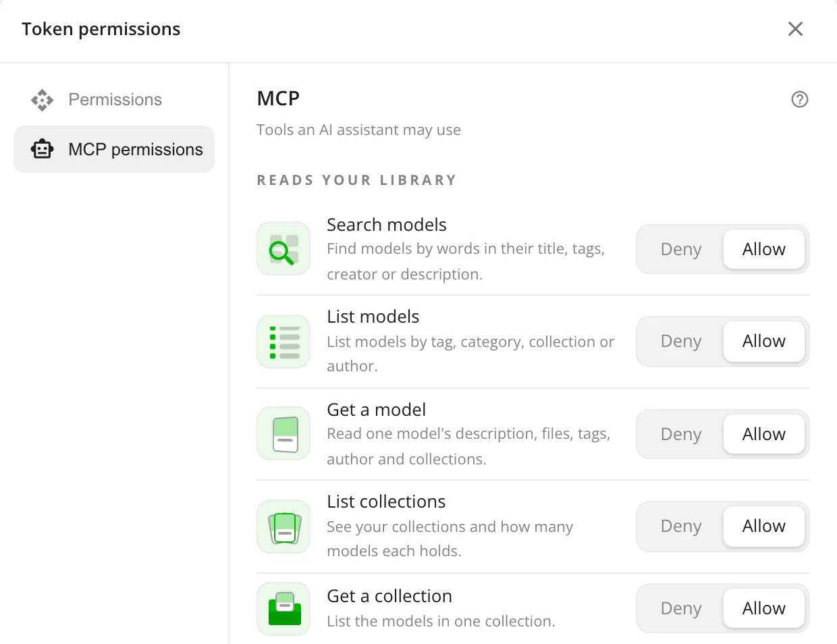
Task: Set Search models to Deny
Action: pyautogui.click(x=680, y=249)
